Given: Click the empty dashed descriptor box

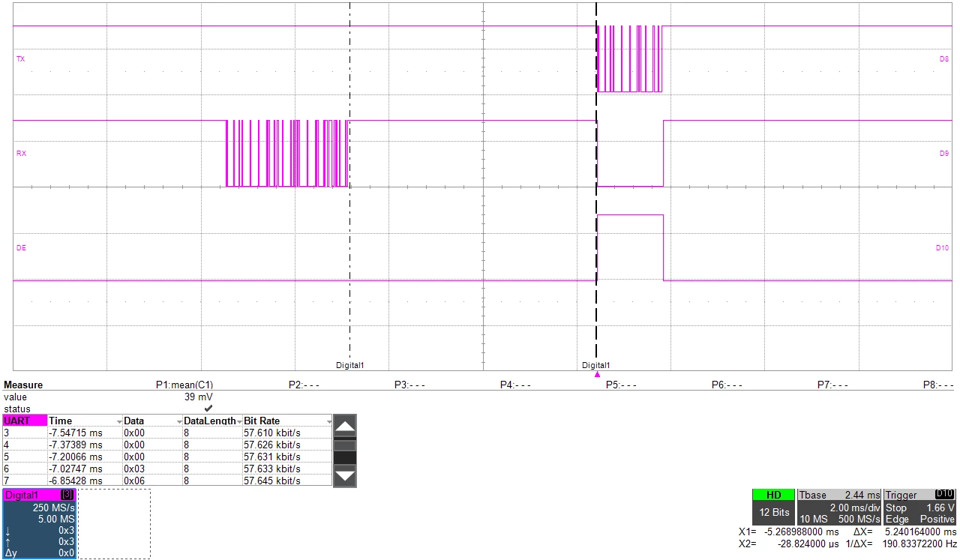Looking at the screenshot, I should coord(114,523).
